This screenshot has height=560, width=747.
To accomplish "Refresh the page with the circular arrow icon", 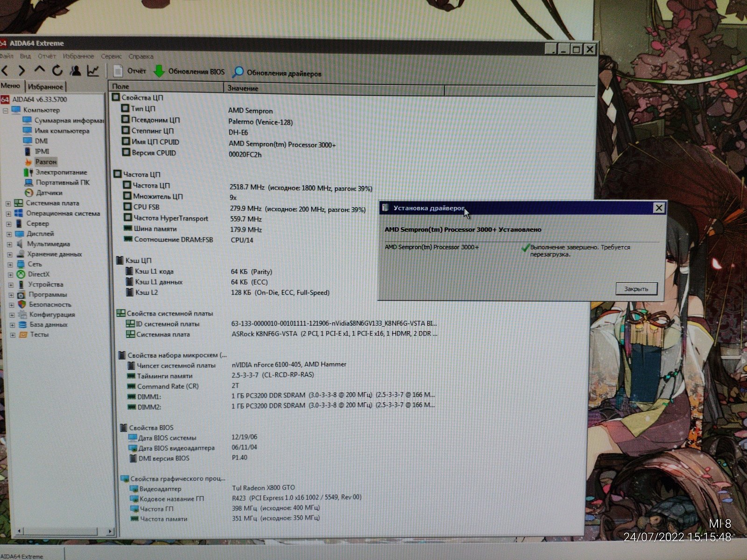I will pos(57,70).
